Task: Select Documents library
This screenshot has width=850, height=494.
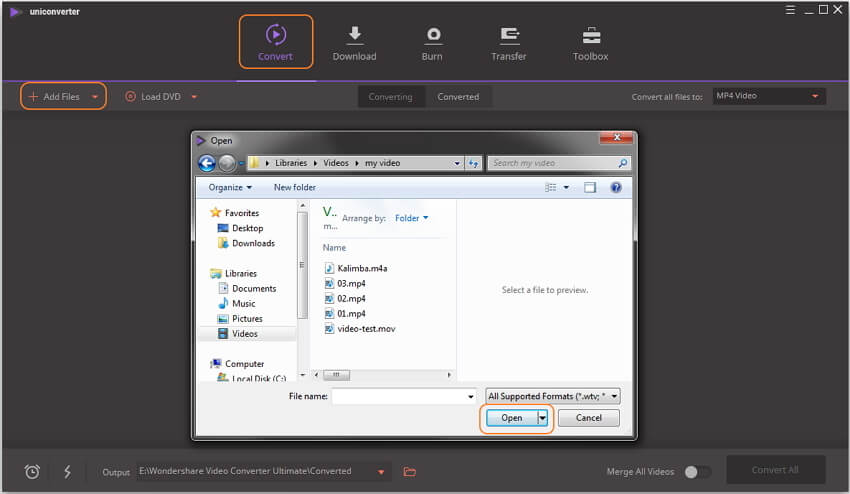Action: tap(247, 288)
